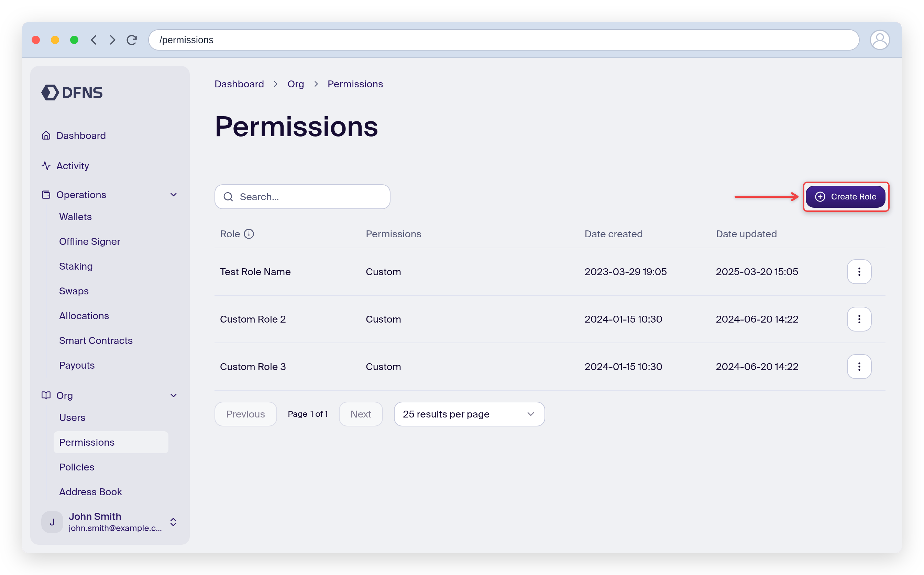The image size is (924, 575).
Task: Open the Address Book page
Action: [x=90, y=492]
